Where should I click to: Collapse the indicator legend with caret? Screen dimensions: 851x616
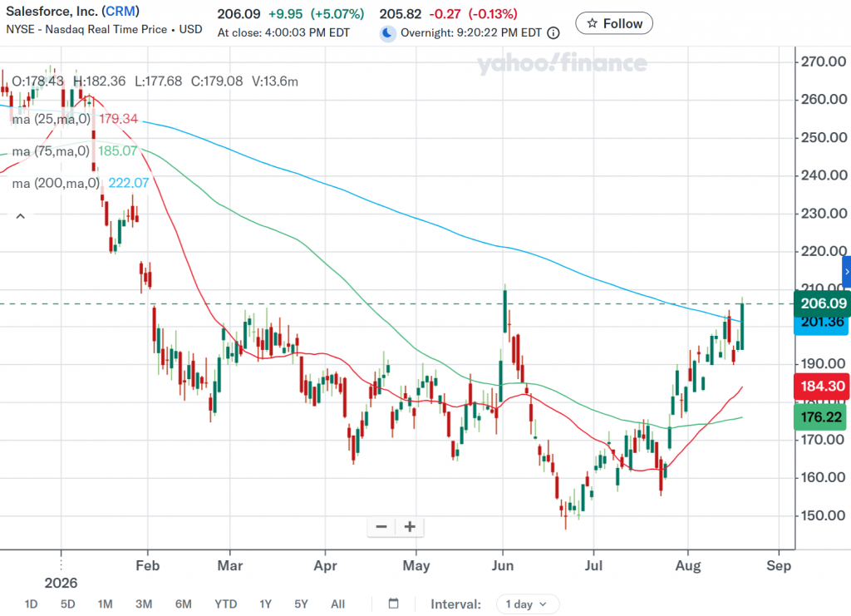point(21,216)
